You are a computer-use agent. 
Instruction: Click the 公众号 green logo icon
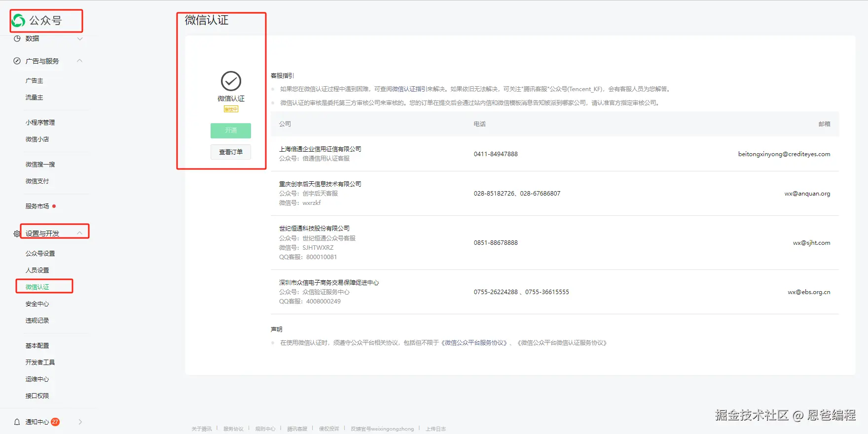[18, 20]
